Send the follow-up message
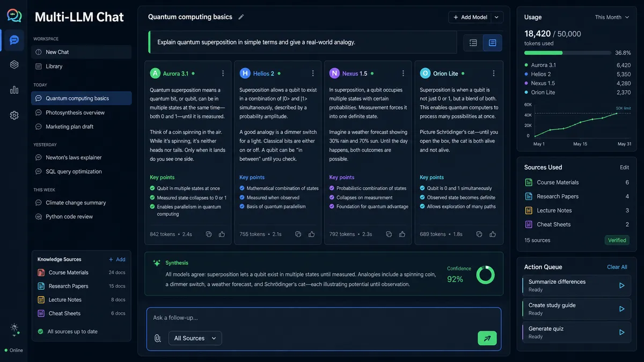 coord(487,338)
